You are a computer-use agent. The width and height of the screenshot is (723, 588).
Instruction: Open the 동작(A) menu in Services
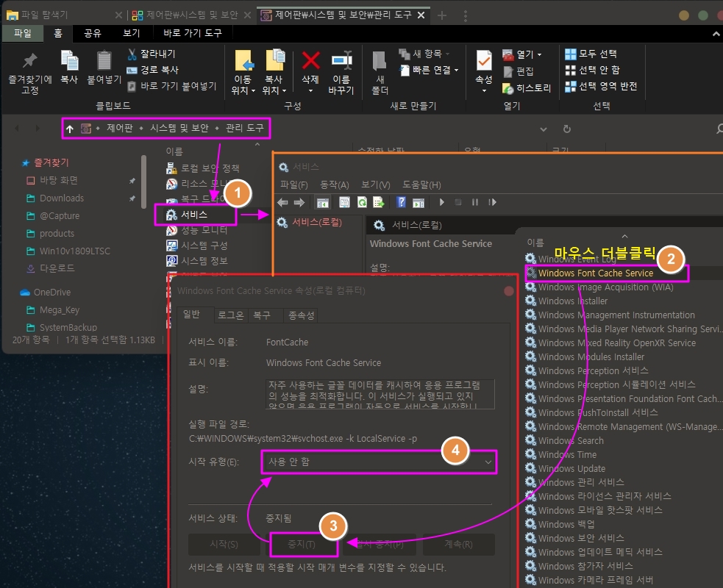335,184
